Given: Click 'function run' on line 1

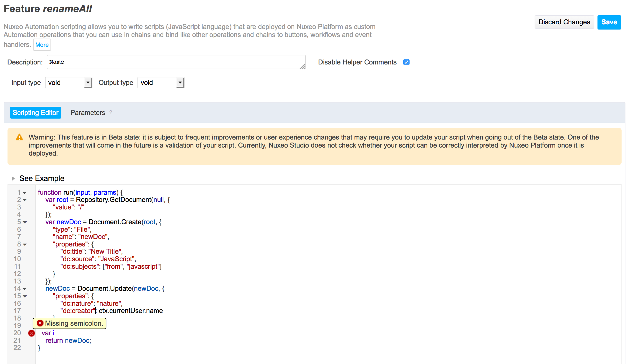Looking at the screenshot, I should point(55,192).
